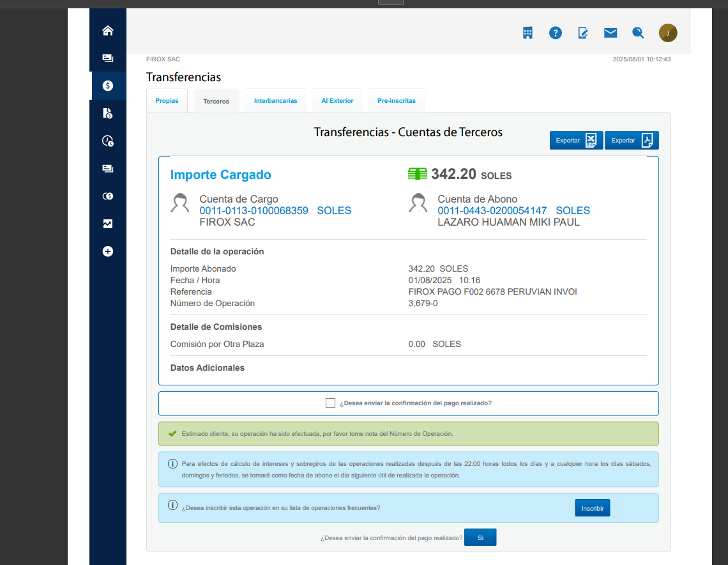Check the send payment confirmation checkbox

(330, 403)
